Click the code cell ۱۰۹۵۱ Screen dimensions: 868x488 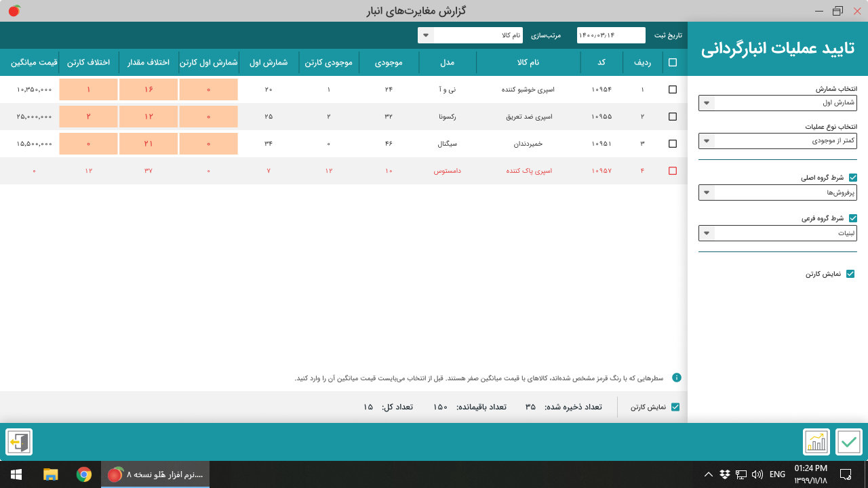click(x=601, y=144)
